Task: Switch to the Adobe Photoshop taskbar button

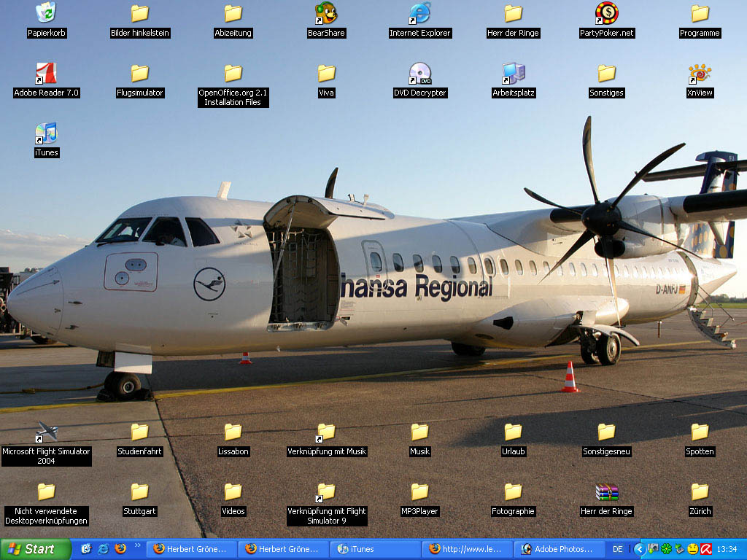Action: [562, 549]
